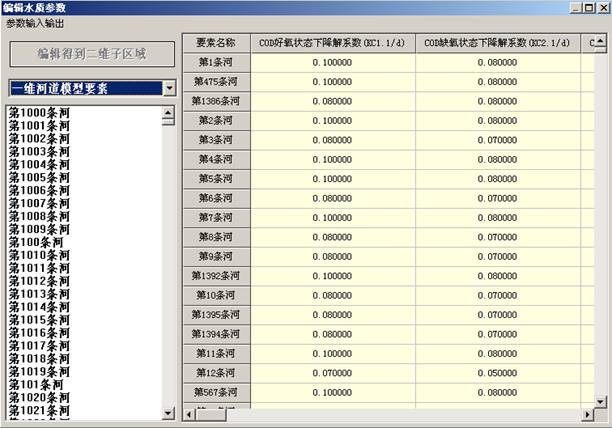Pick 第1019条河 in the river list
612x428 pixels.
[x=40, y=372]
